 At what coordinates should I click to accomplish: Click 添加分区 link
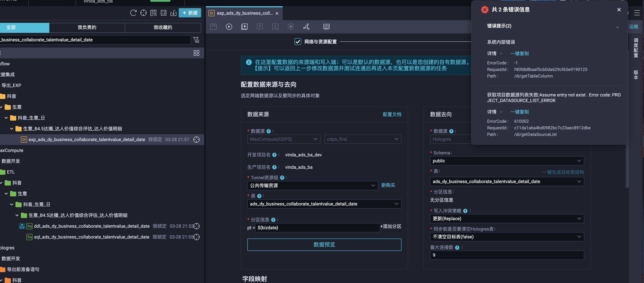pos(391,227)
